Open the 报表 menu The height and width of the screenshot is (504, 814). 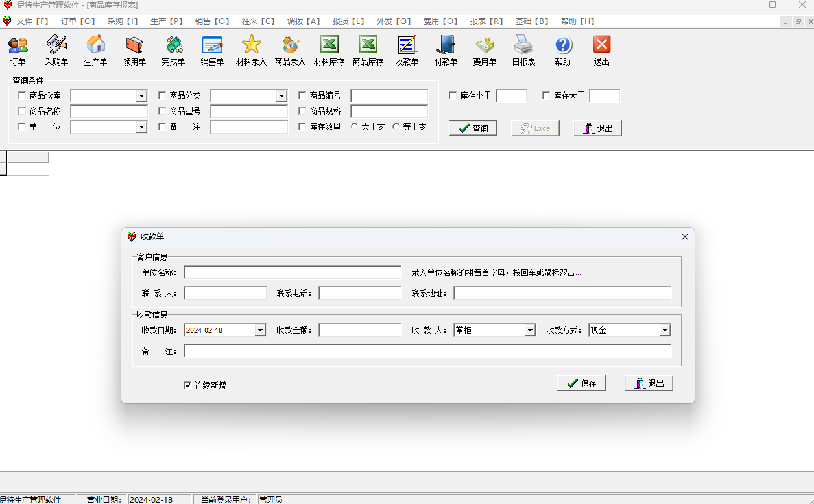pos(486,21)
